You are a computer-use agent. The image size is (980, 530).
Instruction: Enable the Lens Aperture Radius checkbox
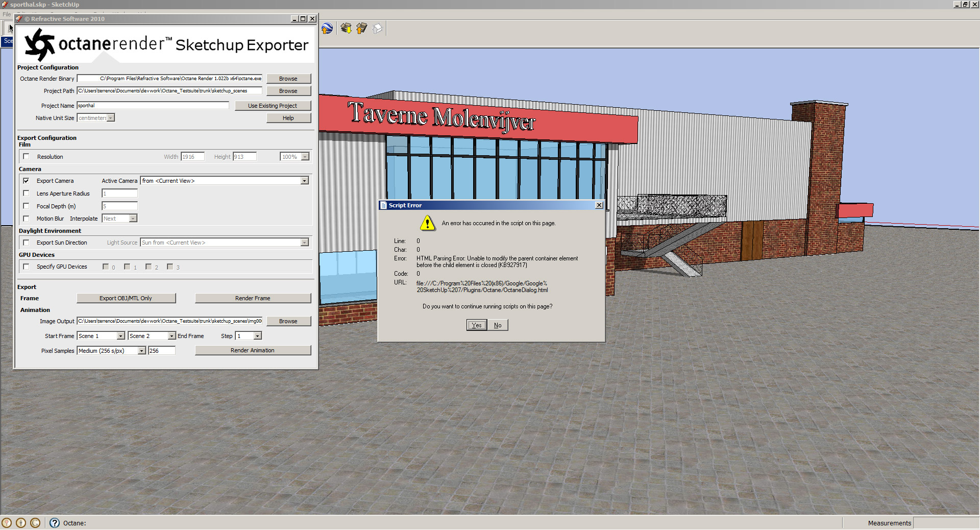pyautogui.click(x=27, y=194)
